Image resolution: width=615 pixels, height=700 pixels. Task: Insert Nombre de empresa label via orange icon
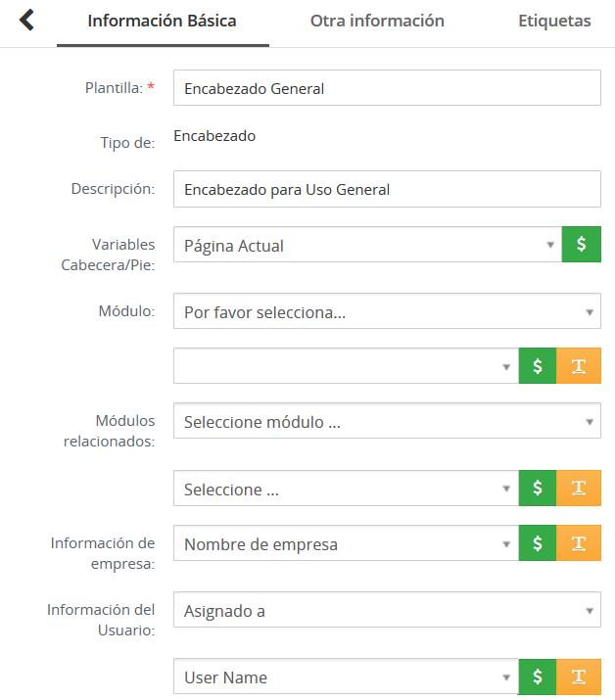click(579, 543)
